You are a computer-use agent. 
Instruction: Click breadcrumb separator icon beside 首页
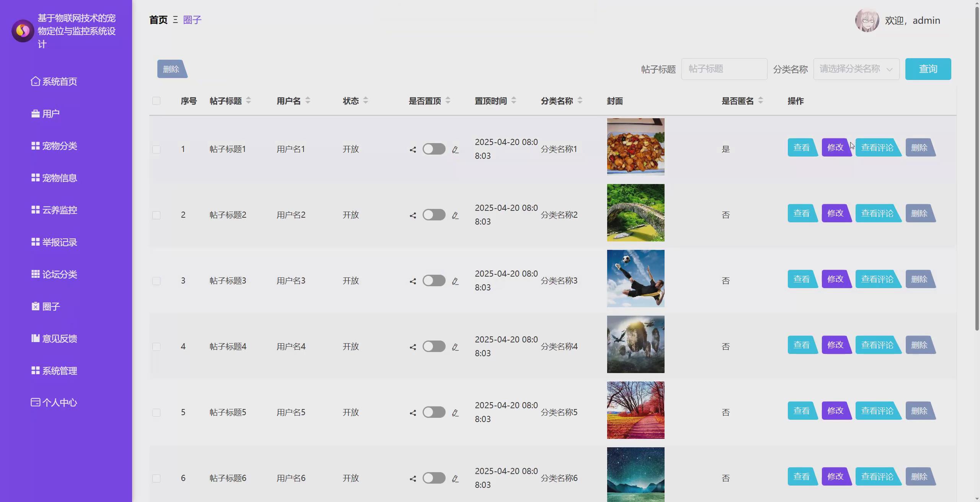[175, 20]
